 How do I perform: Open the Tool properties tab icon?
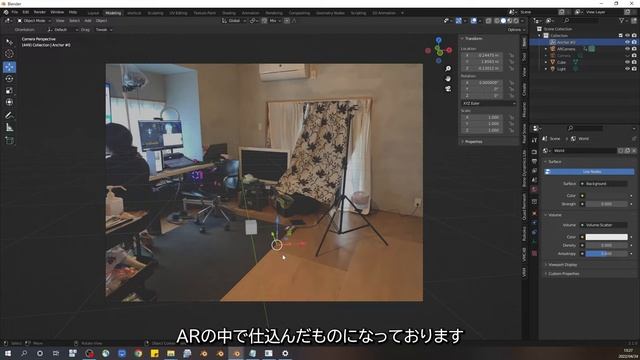tap(534, 140)
